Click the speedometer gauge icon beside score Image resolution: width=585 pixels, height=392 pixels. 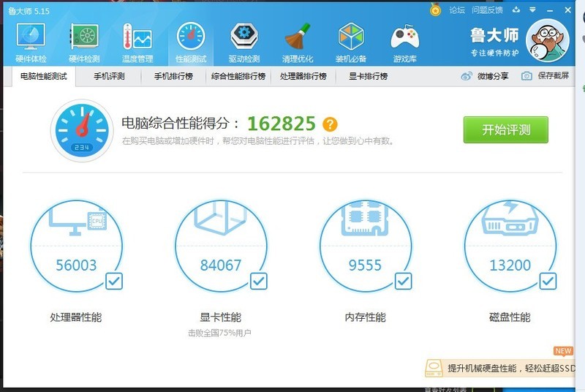coord(82,130)
